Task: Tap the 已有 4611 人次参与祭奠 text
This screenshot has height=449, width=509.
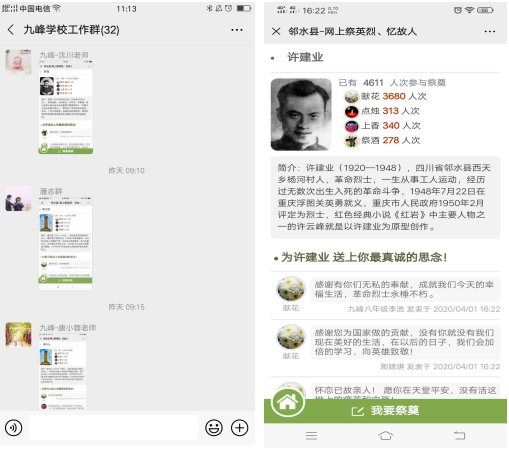Action: (x=392, y=83)
